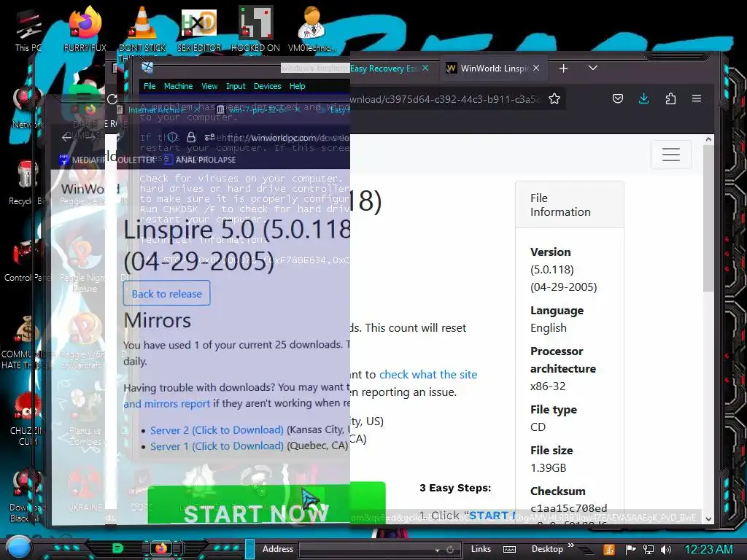Open the MEDIAFIRE bookmark in background window
The height and width of the screenshot is (560, 747).
(x=82, y=160)
